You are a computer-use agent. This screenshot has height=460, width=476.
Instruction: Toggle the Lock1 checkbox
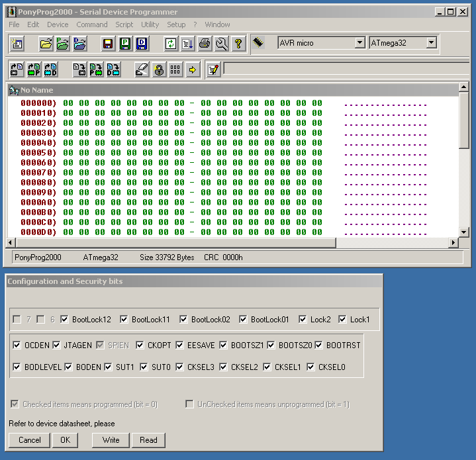342,319
